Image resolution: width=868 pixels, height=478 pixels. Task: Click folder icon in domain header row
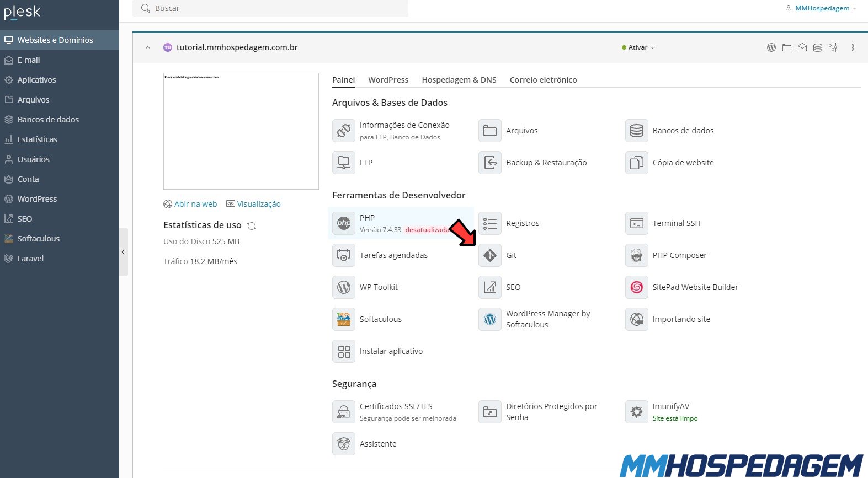tap(787, 47)
